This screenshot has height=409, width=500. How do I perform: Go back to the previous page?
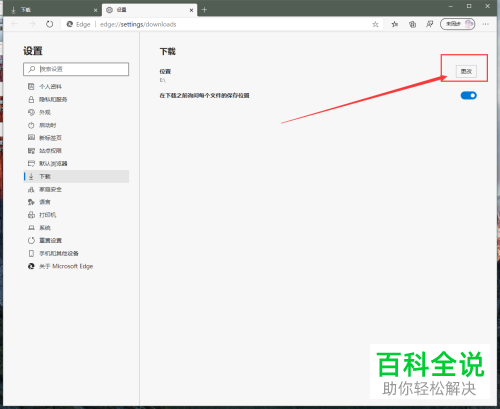tap(14, 24)
